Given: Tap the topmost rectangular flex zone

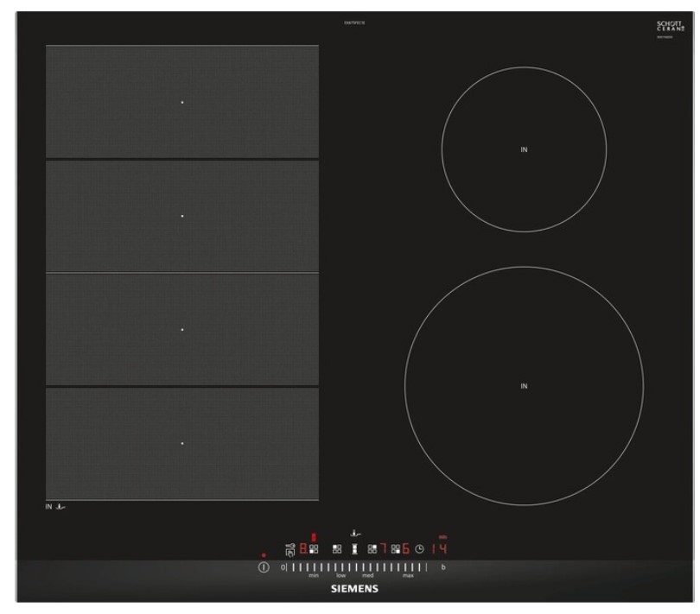Looking at the screenshot, I should click(x=182, y=102).
